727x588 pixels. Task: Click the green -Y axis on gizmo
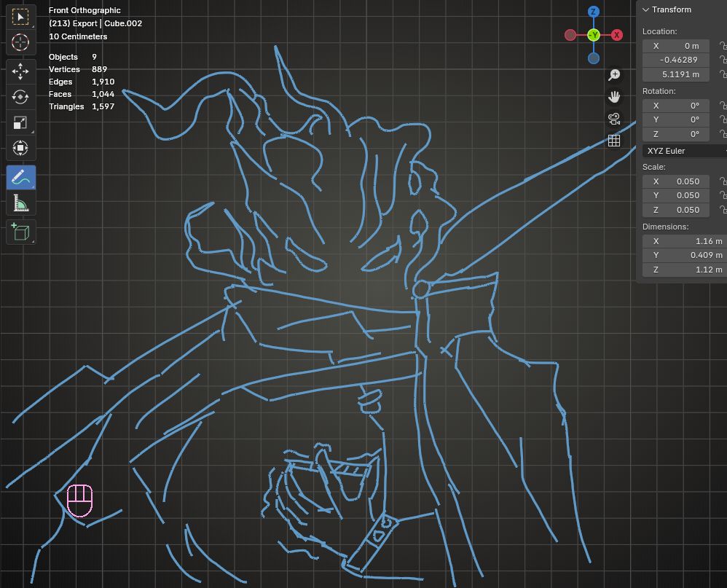594,35
